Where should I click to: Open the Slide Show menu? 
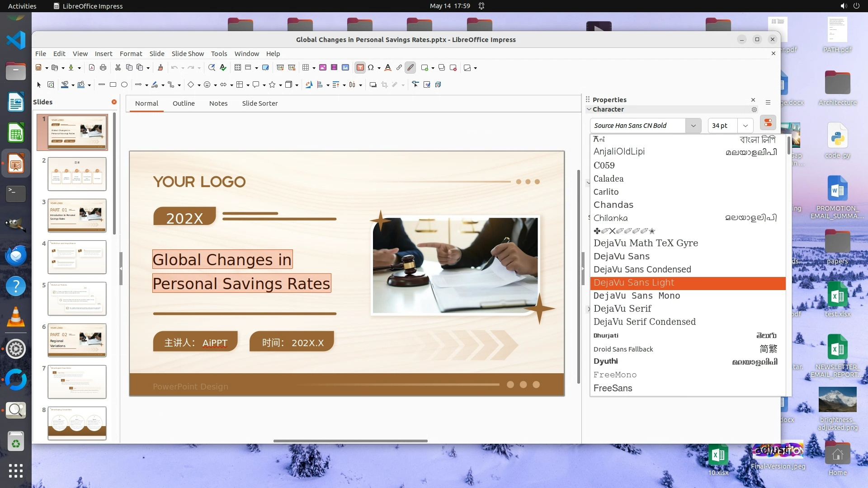coord(188,53)
